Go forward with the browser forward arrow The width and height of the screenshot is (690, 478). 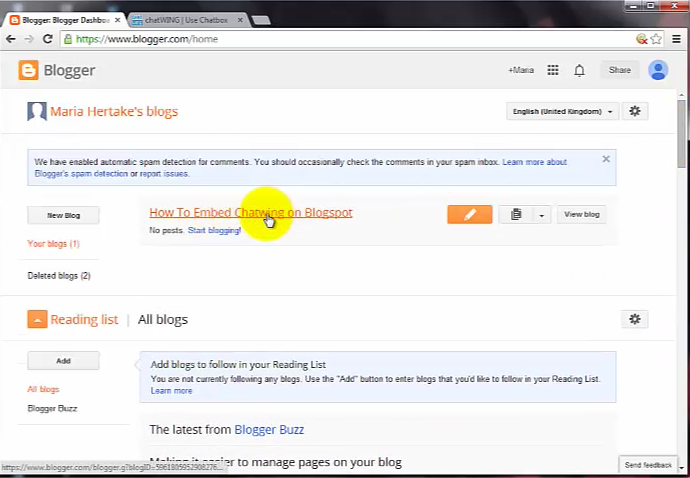(29, 39)
